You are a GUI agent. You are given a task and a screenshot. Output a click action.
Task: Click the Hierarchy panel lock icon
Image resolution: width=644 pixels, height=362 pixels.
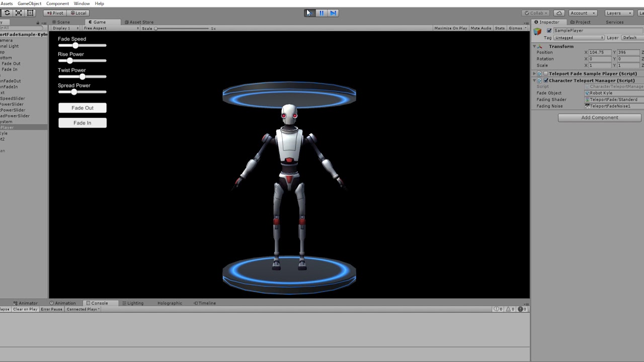pyautogui.click(x=38, y=23)
